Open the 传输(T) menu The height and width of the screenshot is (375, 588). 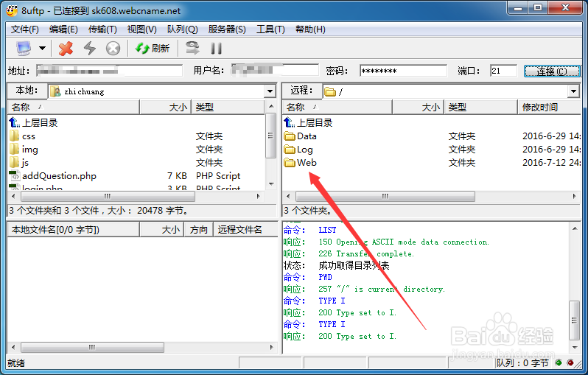click(x=102, y=29)
